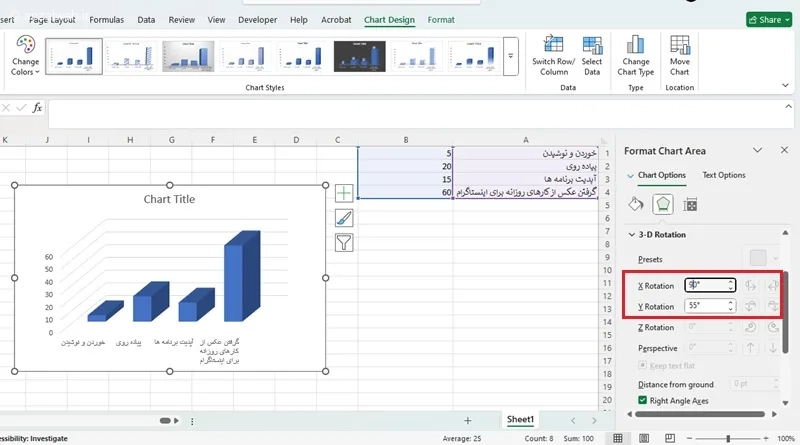The height and width of the screenshot is (445, 800).
Task: Switch to Page Break Preview view in status bar
Action: [668, 438]
